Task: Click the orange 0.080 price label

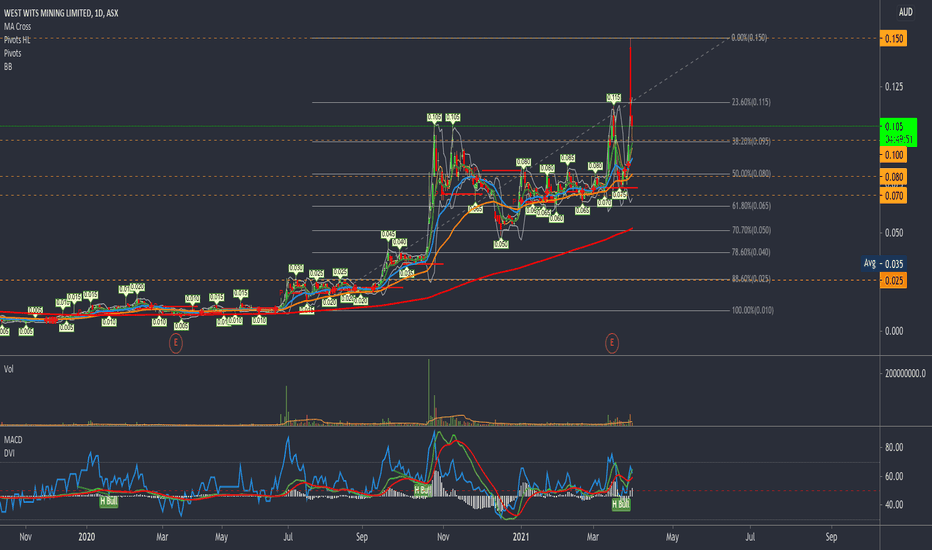Action: 893,177
